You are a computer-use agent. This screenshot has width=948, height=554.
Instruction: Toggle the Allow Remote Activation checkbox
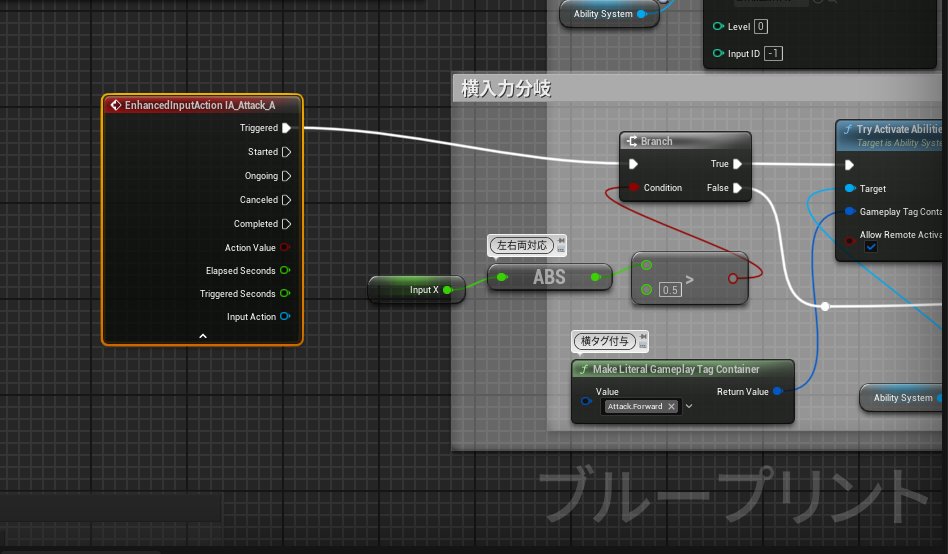click(871, 247)
